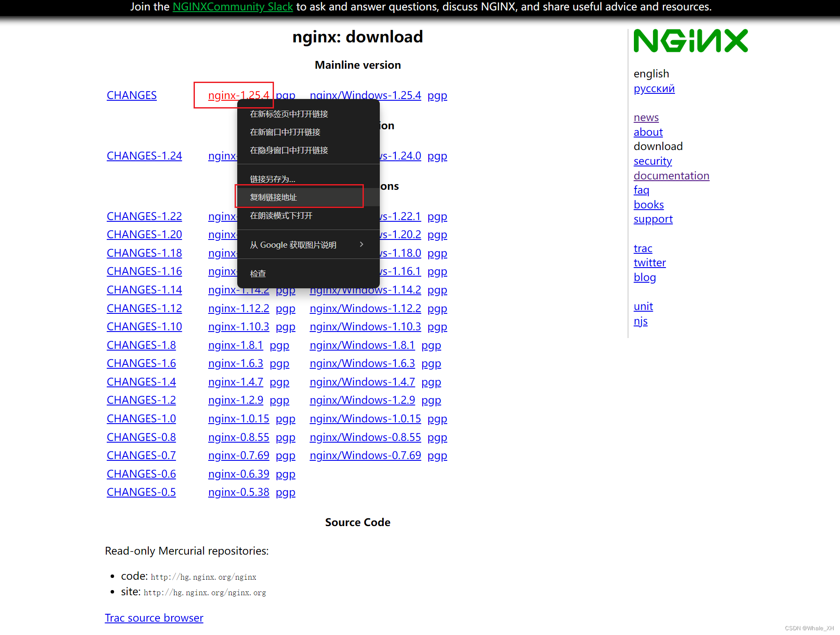Image resolution: width=840 pixels, height=635 pixels.
Task: Click the NGINX logo
Action: [690, 40]
